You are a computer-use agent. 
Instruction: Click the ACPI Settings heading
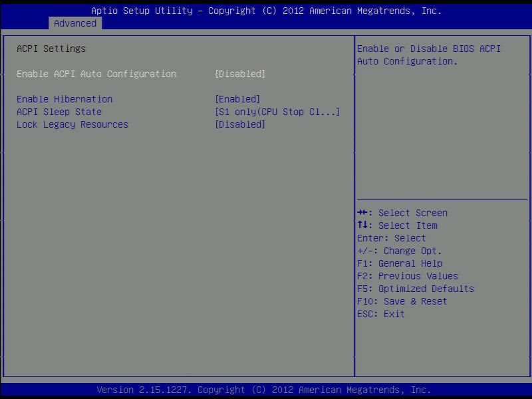click(51, 49)
